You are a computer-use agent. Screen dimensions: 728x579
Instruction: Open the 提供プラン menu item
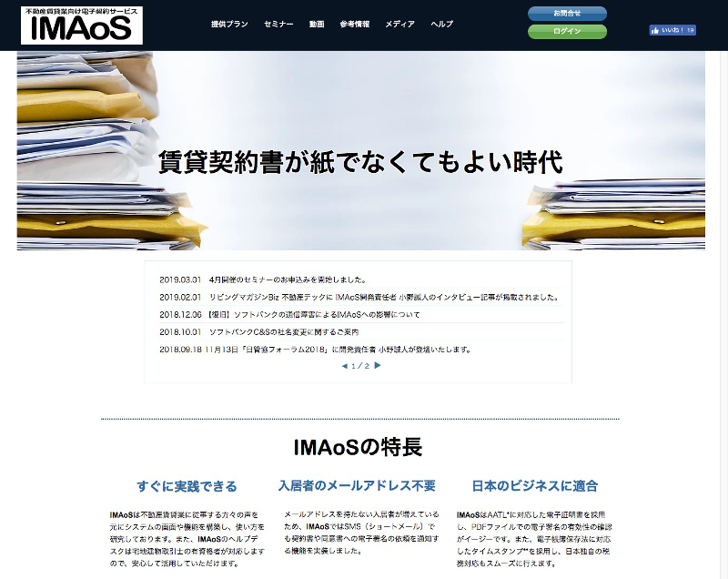[229, 25]
